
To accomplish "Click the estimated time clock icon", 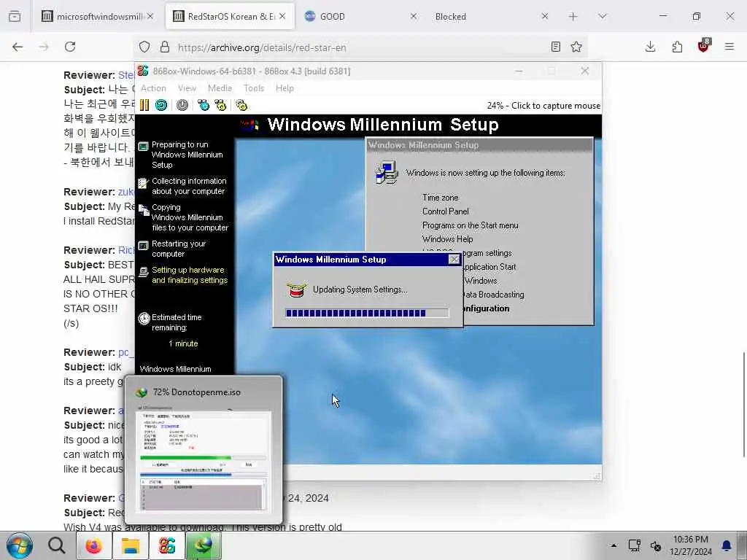I will [x=144, y=318].
